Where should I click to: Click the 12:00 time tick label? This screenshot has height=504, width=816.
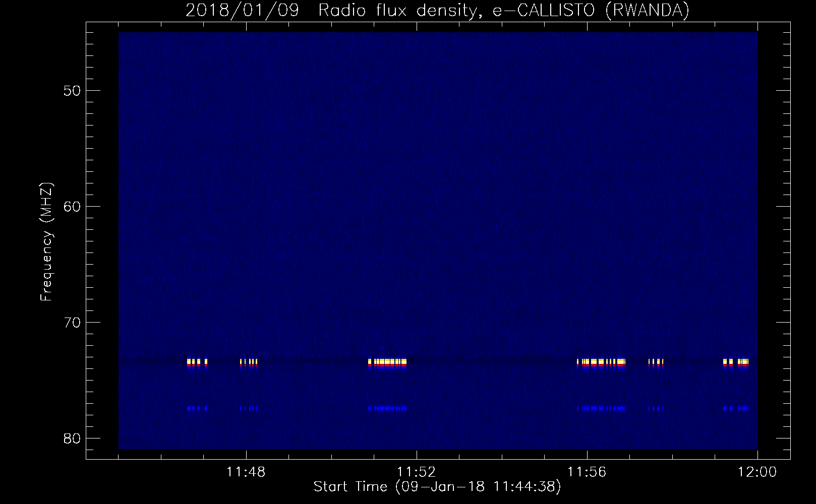pos(757,472)
